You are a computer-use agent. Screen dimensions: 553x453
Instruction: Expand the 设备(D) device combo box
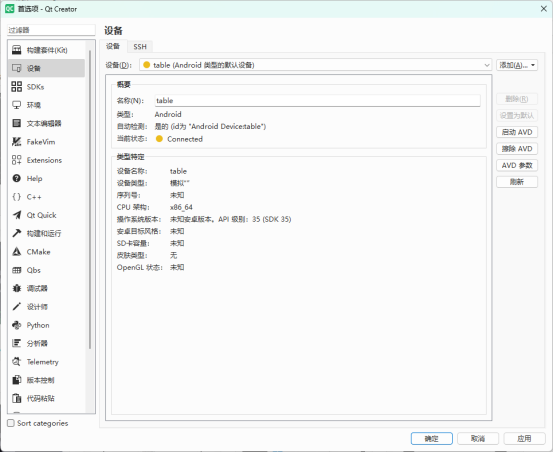(315, 65)
